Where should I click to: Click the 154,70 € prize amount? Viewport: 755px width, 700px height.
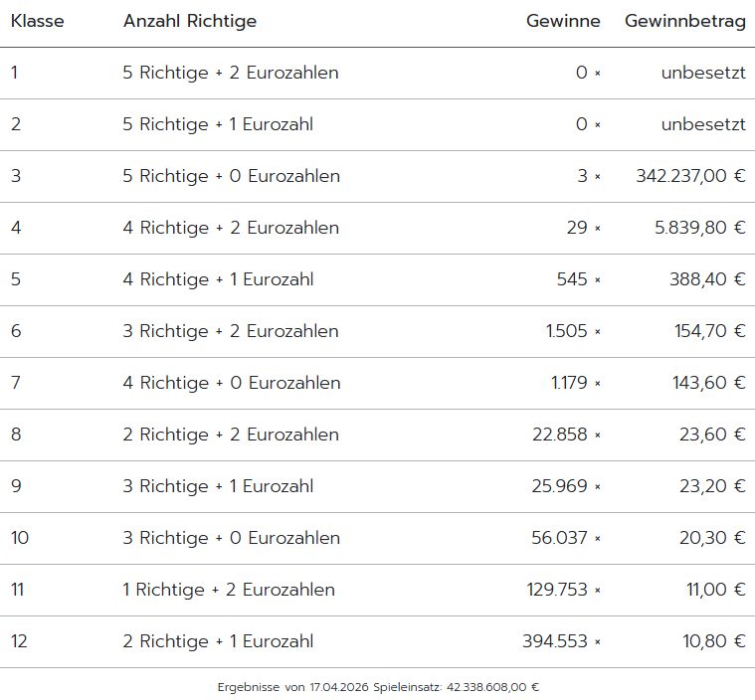click(710, 331)
